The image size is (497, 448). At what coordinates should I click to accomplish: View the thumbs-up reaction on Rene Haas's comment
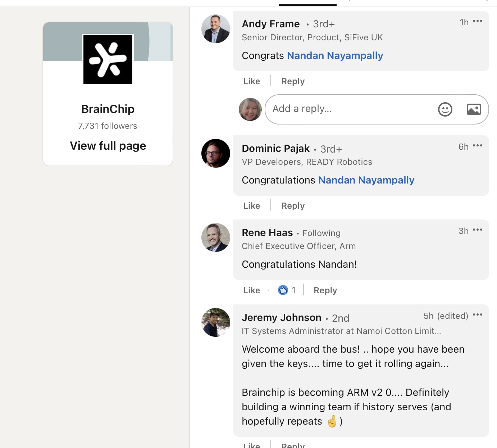pos(283,290)
